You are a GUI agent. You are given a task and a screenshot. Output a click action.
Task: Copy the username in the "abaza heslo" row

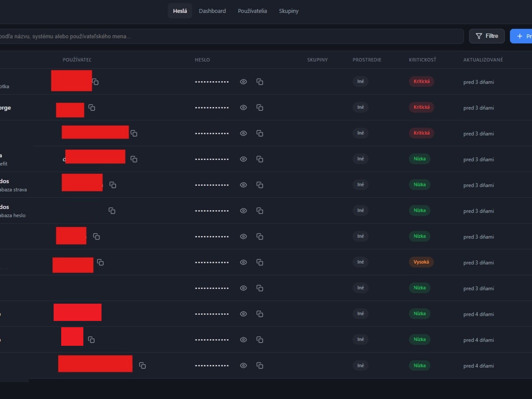pos(112,211)
